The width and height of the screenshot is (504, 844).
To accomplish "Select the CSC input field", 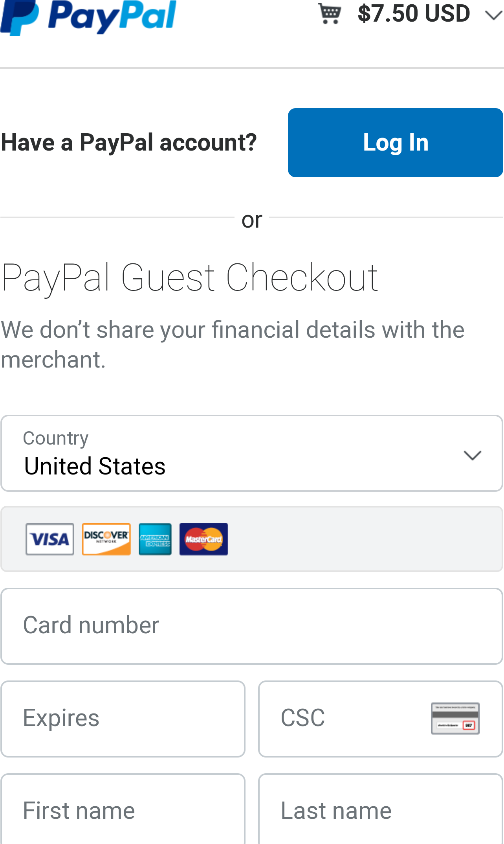I will click(x=381, y=719).
